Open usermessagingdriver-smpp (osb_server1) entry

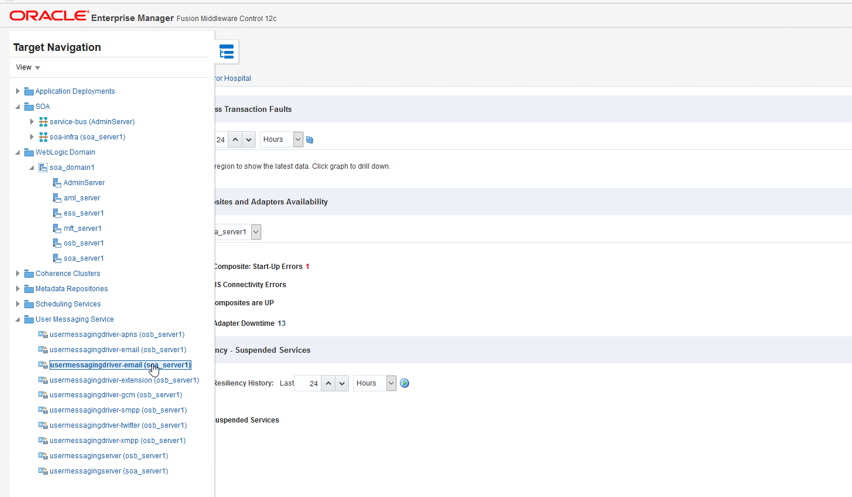[x=118, y=410]
